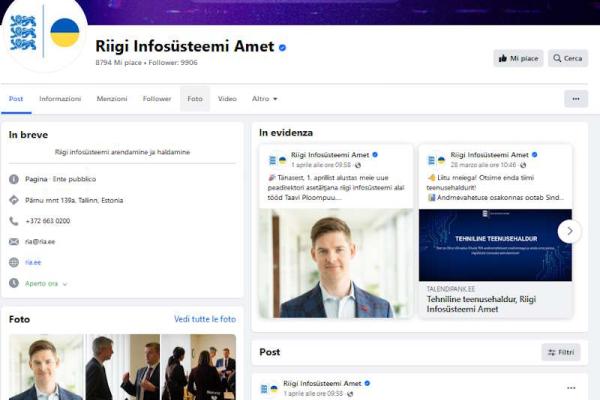Click the featured post text about Taavi Ploompuu
Viewport: 600px width, 400px height.
tap(336, 188)
